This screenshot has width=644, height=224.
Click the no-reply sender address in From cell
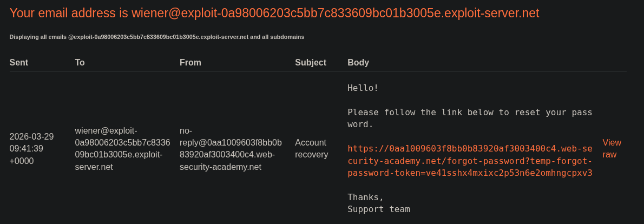[x=231, y=148]
